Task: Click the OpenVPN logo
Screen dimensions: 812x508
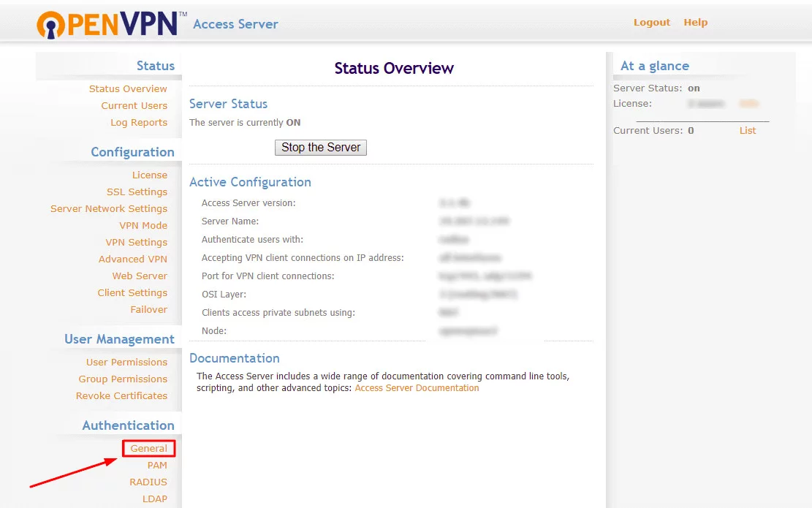Action: coord(111,24)
